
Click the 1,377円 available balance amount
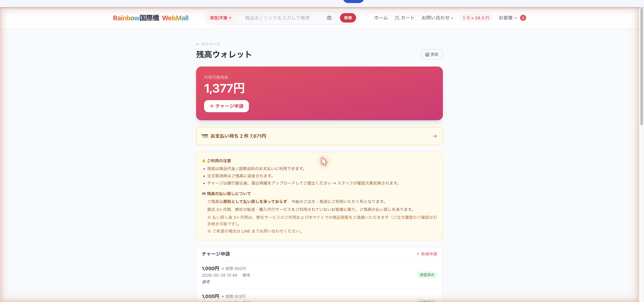225,88
